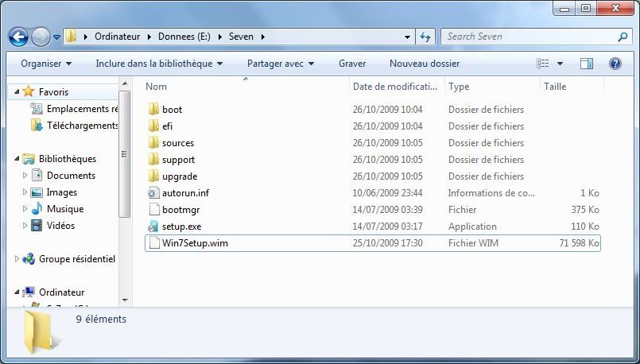This screenshot has height=364, width=640.
Task: Click the Forward navigation arrow
Action: 40,37
